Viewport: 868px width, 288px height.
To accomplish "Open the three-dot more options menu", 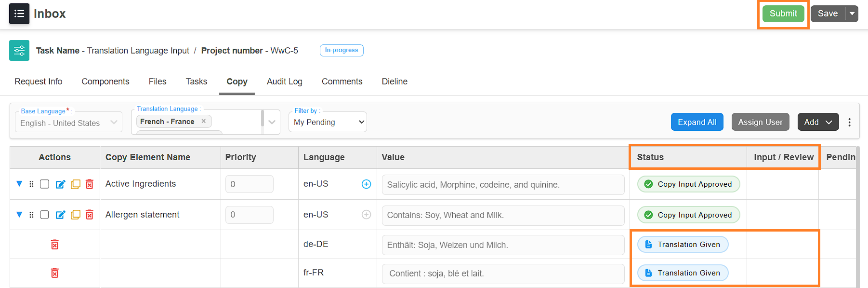I will pyautogui.click(x=849, y=122).
